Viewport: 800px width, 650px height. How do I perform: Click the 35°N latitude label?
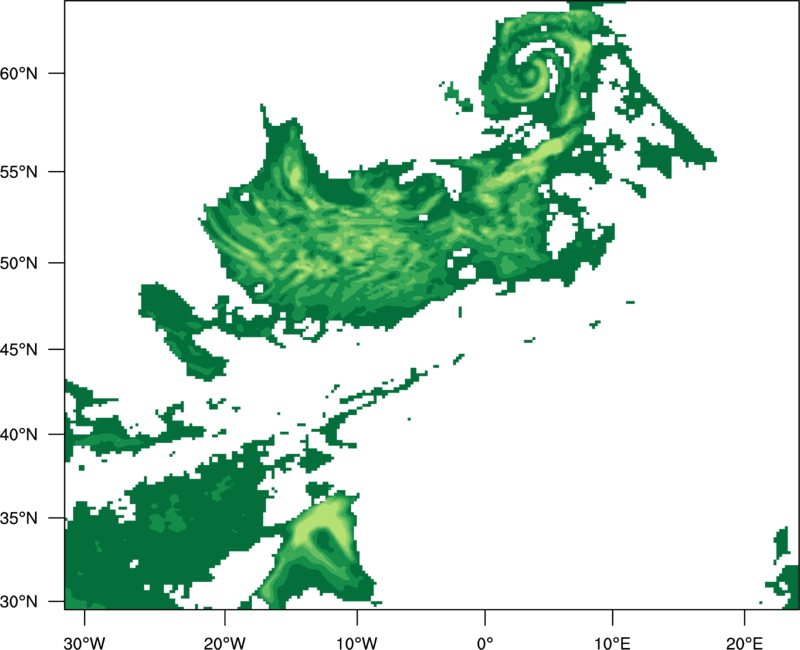(19, 518)
